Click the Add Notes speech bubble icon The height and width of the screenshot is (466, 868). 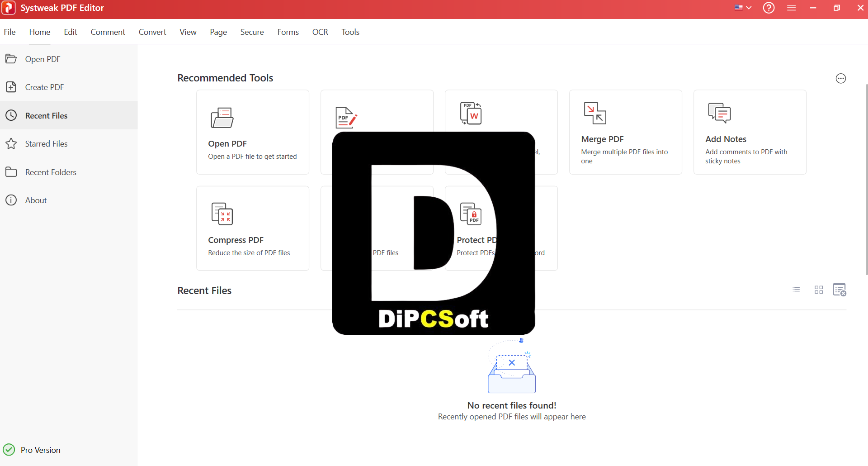pos(719,113)
